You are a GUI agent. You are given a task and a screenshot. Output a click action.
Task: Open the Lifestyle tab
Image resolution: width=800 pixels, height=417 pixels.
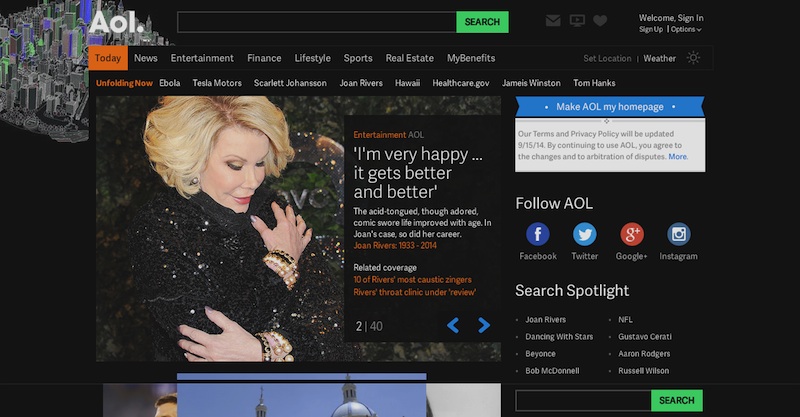point(312,58)
